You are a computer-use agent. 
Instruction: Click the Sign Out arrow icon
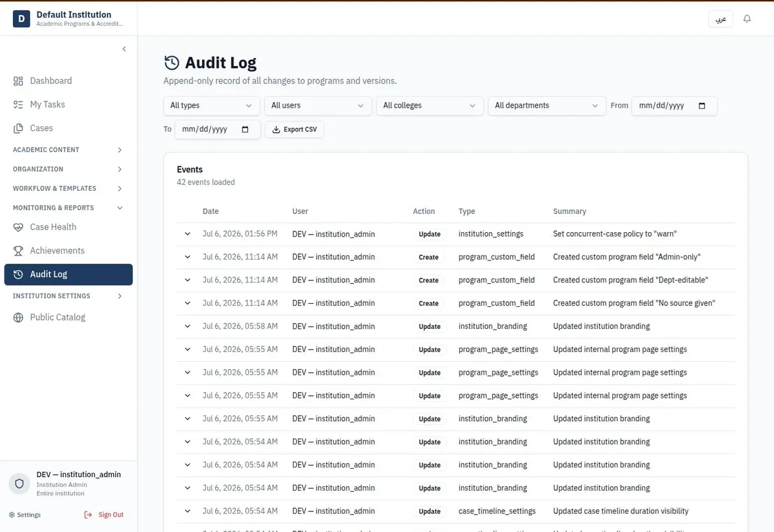88,515
